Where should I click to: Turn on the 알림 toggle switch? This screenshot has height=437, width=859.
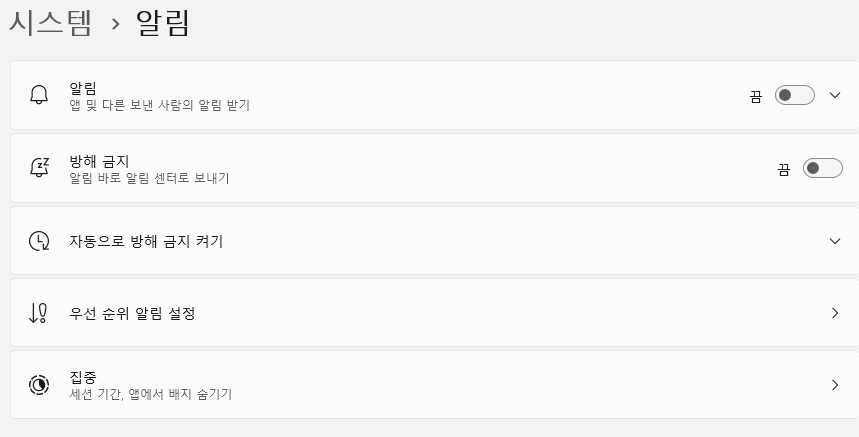click(x=794, y=95)
